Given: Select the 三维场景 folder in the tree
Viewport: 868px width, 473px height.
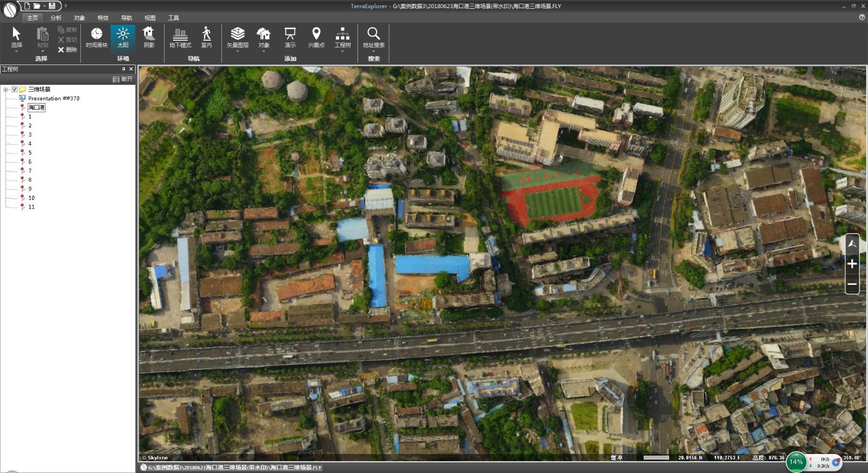Looking at the screenshot, I should [39, 90].
